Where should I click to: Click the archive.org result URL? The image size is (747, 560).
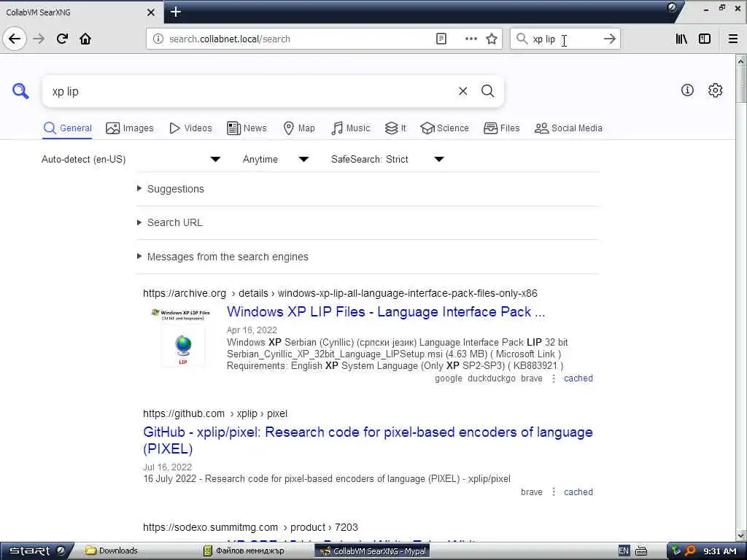(340, 293)
